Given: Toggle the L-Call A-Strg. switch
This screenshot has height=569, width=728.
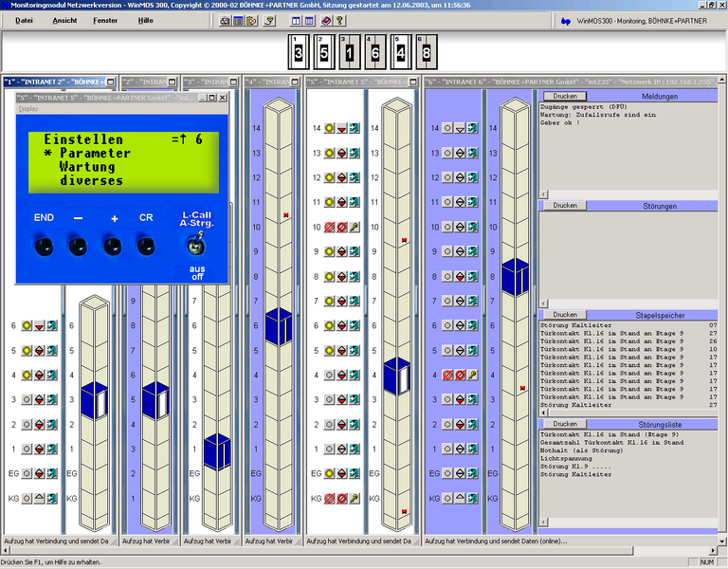Looking at the screenshot, I should pos(196,246).
